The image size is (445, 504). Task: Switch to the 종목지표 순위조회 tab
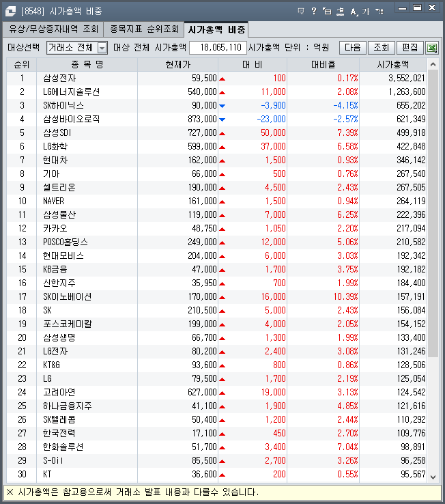tap(144, 29)
